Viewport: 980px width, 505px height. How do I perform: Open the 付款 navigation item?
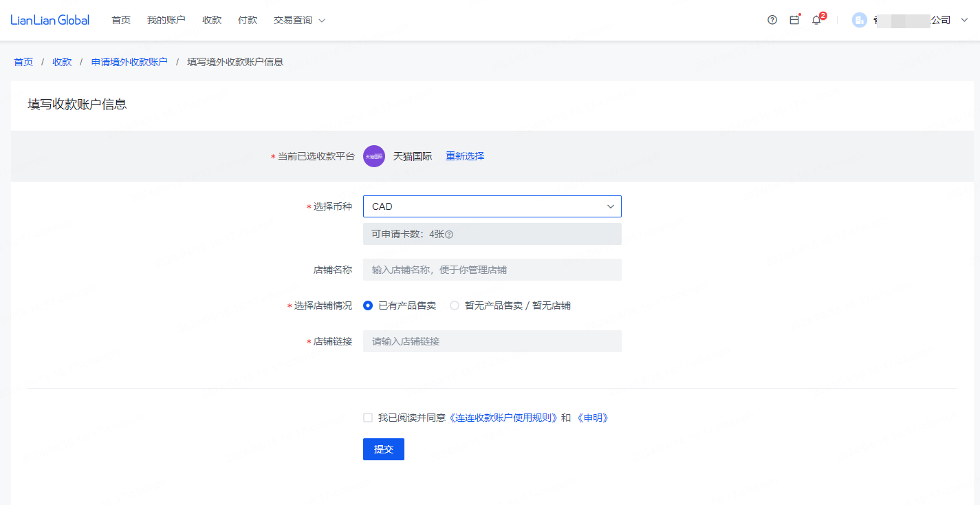tap(248, 20)
